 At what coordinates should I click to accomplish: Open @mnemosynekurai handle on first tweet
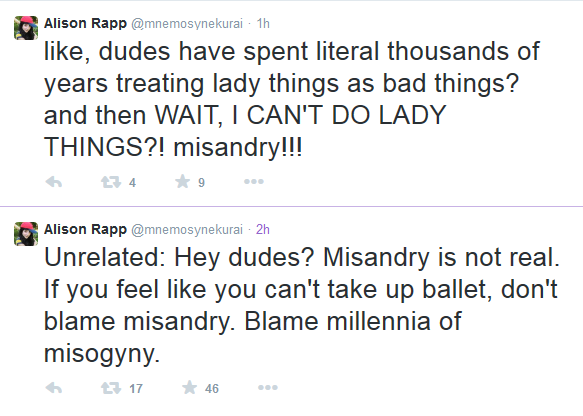pyautogui.click(x=187, y=24)
